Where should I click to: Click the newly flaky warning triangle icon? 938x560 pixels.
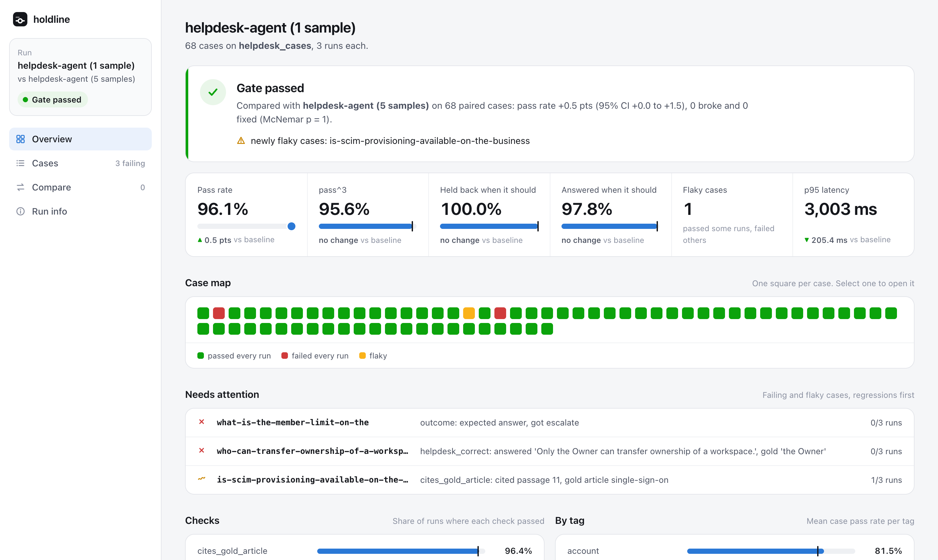(241, 141)
